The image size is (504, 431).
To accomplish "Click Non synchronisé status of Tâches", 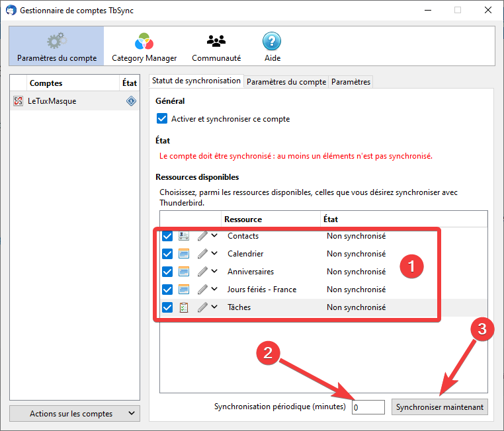I will click(x=356, y=307).
